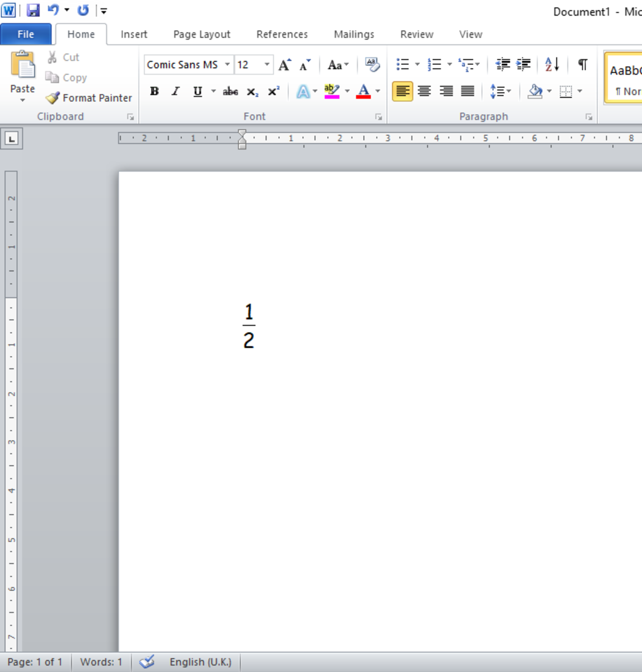Open the Font dialog launcher
642x672 pixels.
click(x=379, y=117)
